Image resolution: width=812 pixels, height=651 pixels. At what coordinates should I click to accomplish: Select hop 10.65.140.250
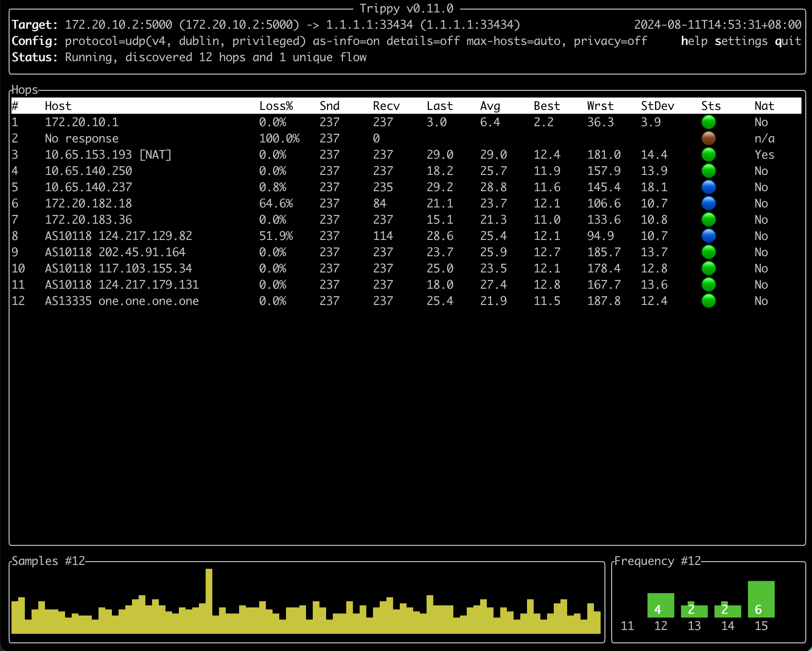406,171
